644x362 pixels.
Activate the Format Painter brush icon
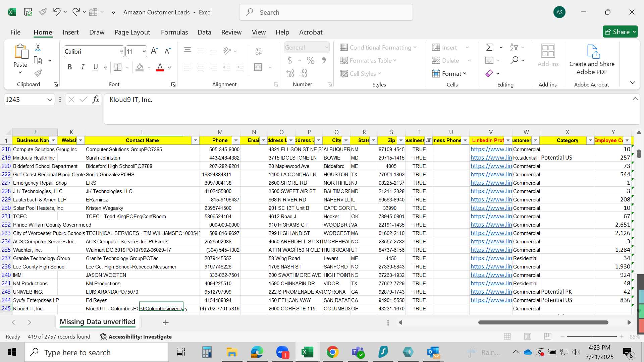point(38,73)
